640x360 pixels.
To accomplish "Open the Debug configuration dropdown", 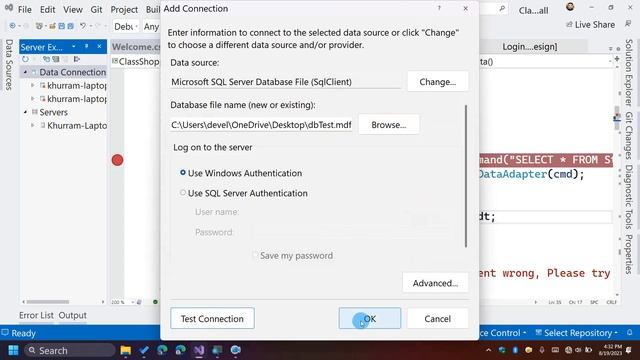I will point(126,27).
